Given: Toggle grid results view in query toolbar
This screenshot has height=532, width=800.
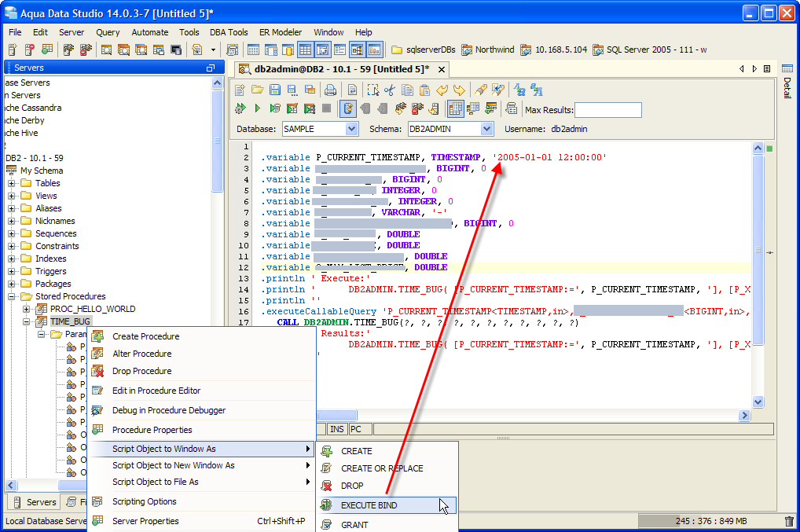Looking at the screenshot, I should point(455,108).
